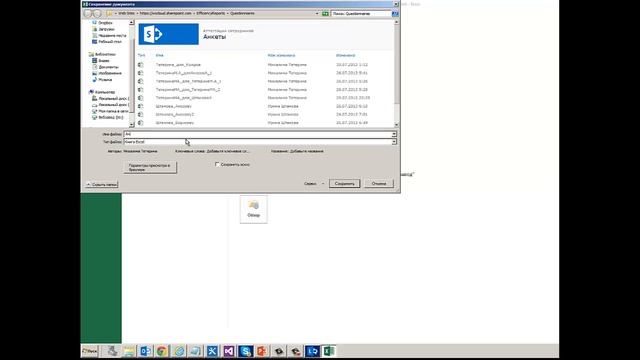Click the Start (Пуск) button
The height and width of the screenshot is (360, 640).
click(x=90, y=351)
